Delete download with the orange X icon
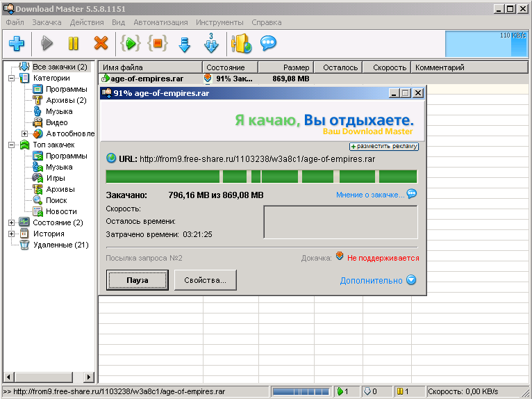This screenshot has height=399, width=532. pos(101,44)
